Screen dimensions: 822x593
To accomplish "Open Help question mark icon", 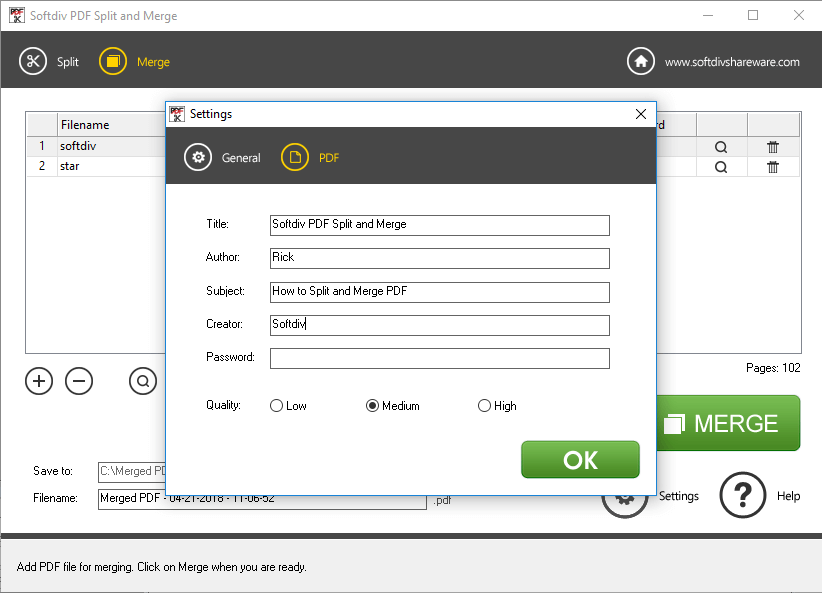I will point(743,495).
